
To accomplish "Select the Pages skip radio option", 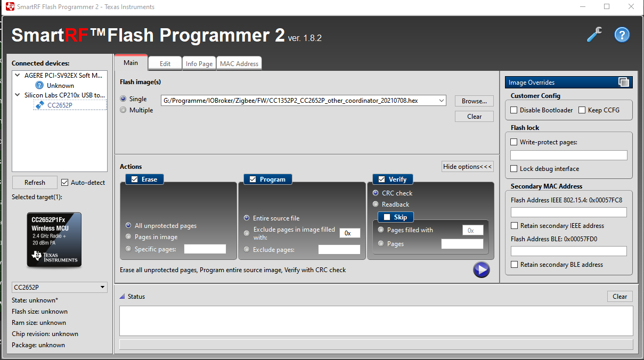I will coord(381,244).
